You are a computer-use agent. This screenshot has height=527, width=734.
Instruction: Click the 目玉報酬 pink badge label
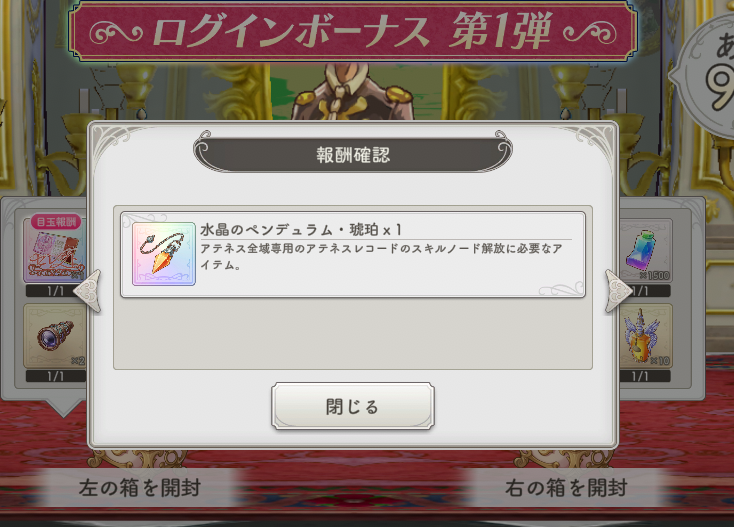56,222
